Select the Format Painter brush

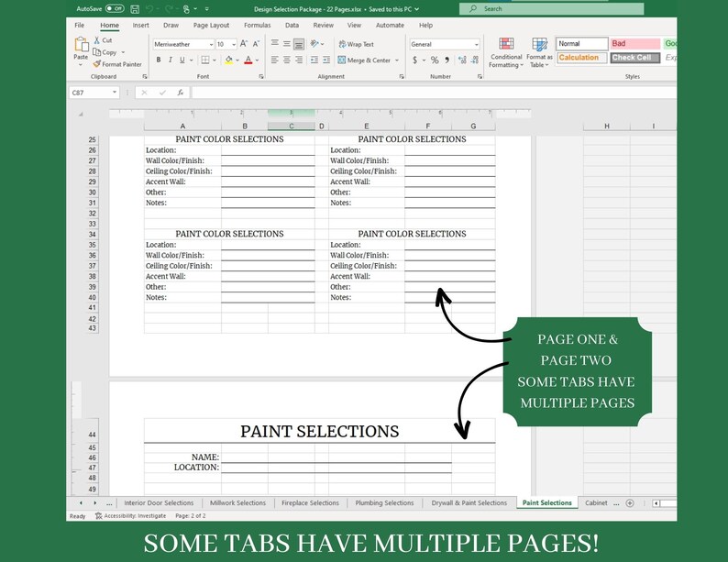click(x=96, y=64)
